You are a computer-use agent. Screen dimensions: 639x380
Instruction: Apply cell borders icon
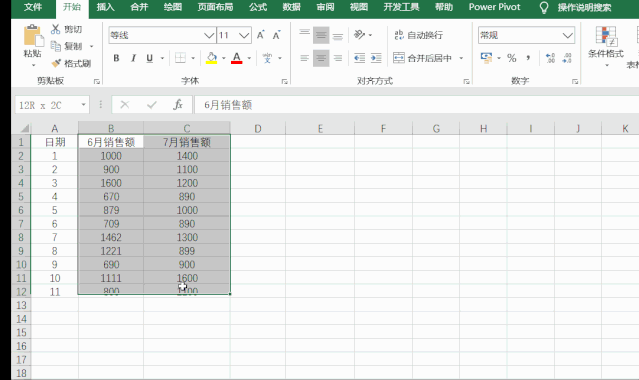[180, 58]
